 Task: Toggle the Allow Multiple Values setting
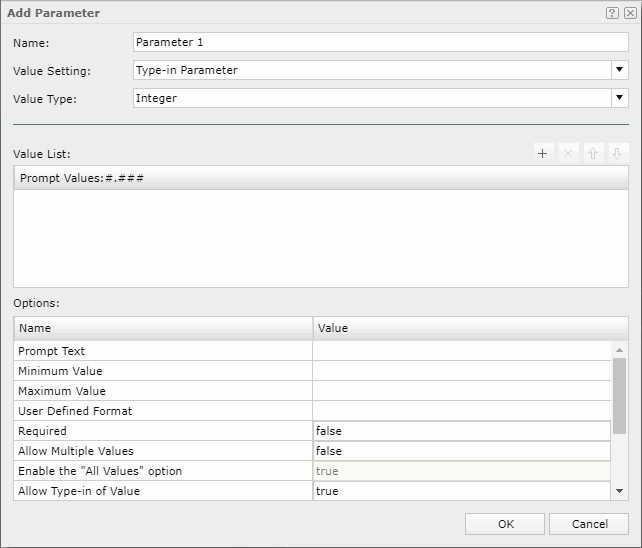point(461,451)
